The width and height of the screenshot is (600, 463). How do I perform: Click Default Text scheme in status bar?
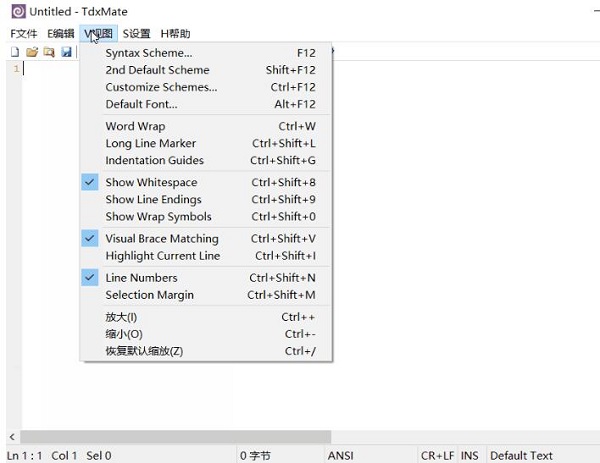[x=521, y=456]
